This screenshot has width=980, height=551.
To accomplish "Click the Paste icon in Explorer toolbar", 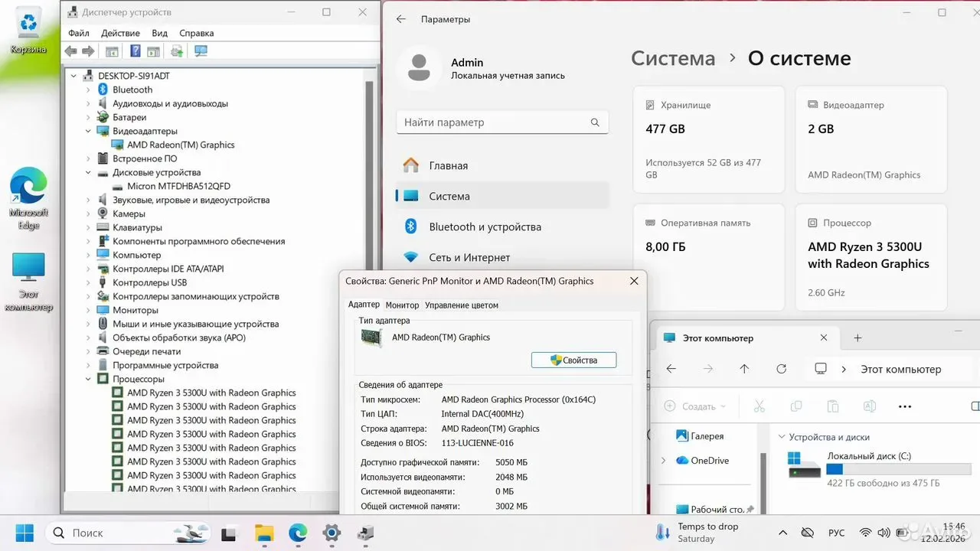I will coord(833,406).
